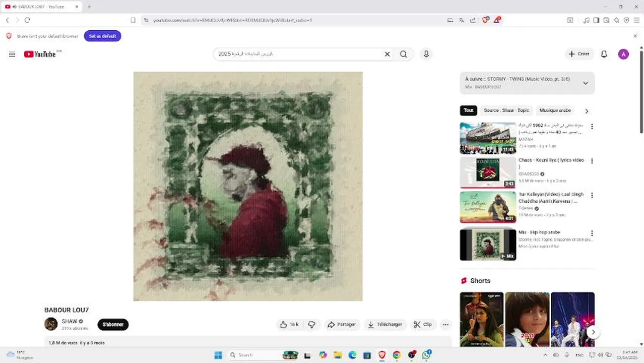Open the Chaos - Kouni liya thumbnail
This screenshot has width=644, height=363.
click(x=488, y=172)
